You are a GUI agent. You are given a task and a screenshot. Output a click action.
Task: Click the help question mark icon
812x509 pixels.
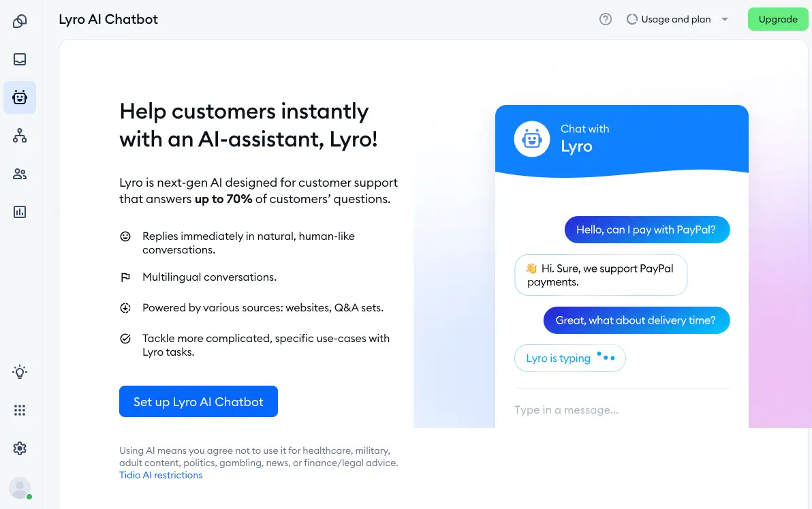[606, 19]
